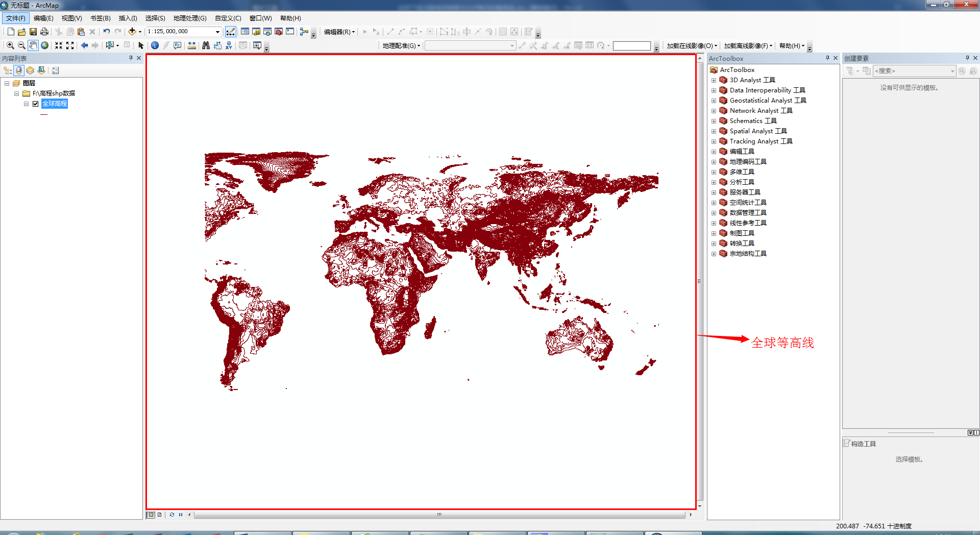Click the 全球高程 layer line symbol swatch
Image resolution: width=980 pixels, height=535 pixels.
tap(44, 114)
